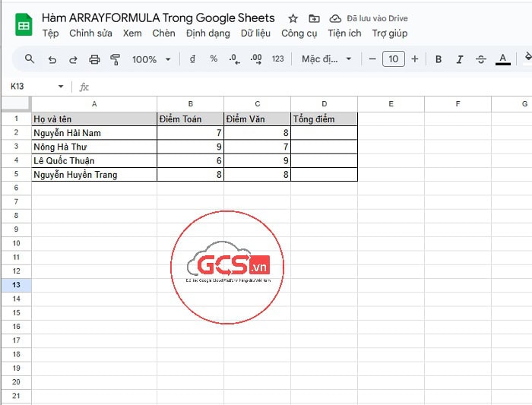Toggle Strikethrough formatting
The width and height of the screenshot is (532, 405).
(480, 59)
